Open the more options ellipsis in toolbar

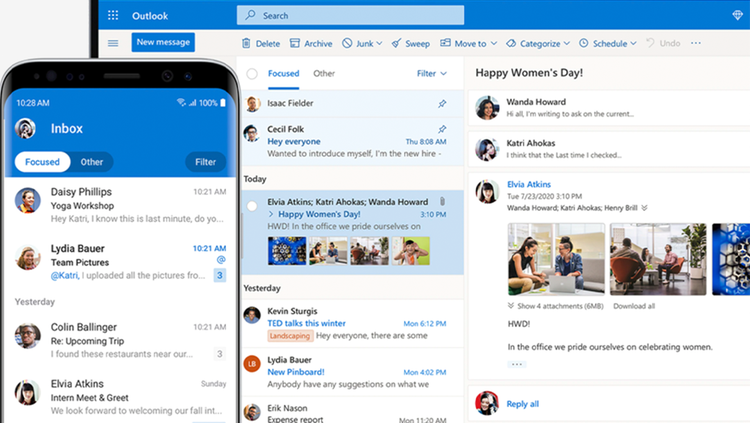click(x=695, y=43)
